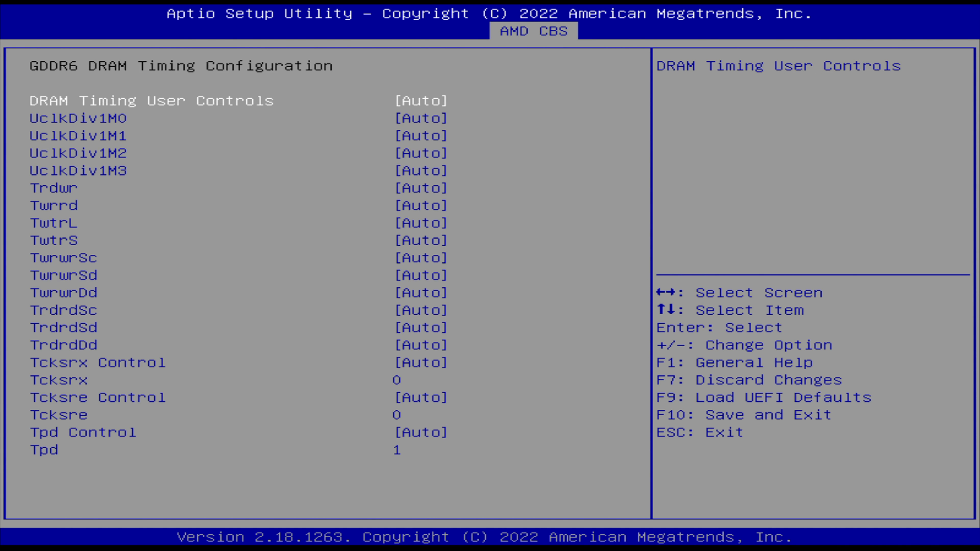Highlight the TwrwrDd label
The height and width of the screenshot is (551, 980).
pos(64,293)
